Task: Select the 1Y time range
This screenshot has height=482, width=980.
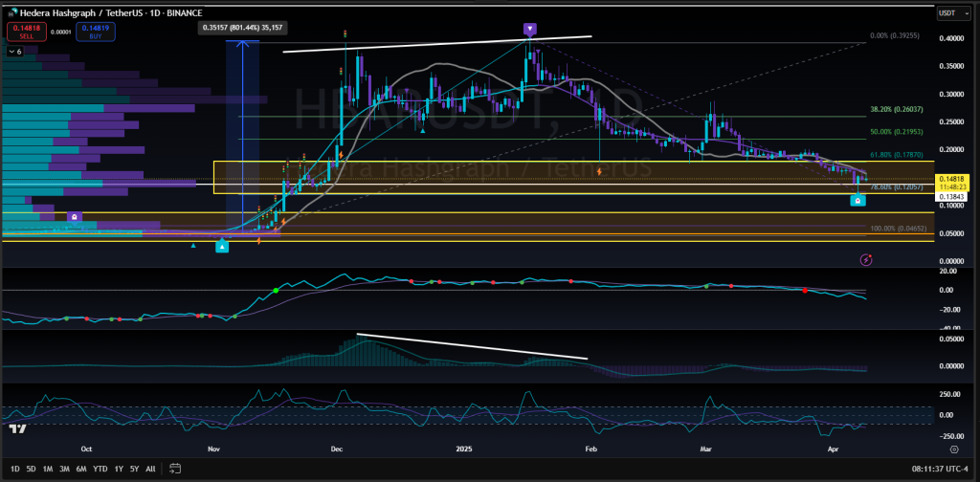Action: point(119,469)
